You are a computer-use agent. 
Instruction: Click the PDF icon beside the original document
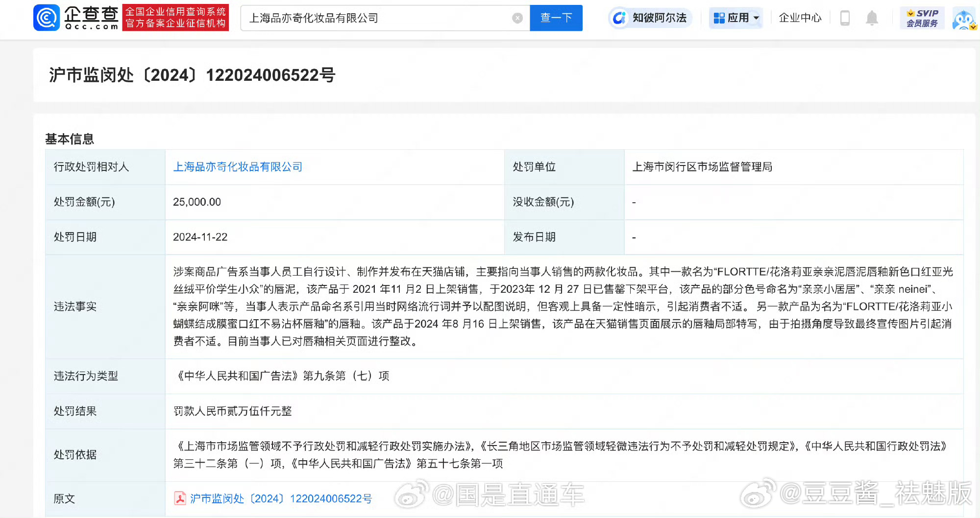180,498
